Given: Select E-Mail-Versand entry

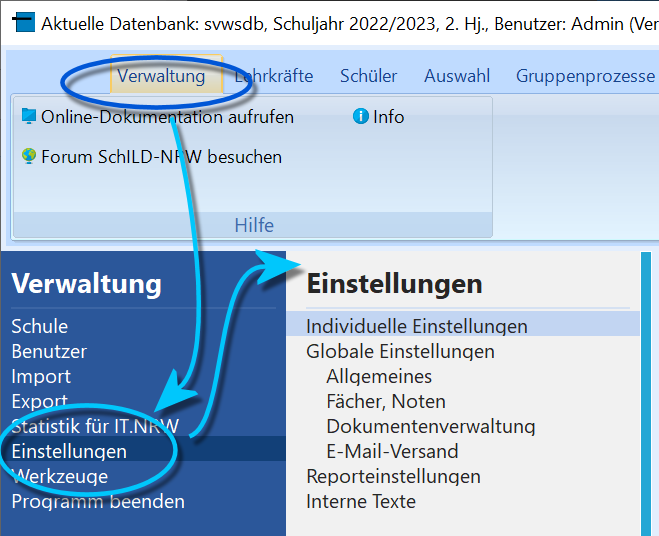Looking at the screenshot, I should 392,452.
